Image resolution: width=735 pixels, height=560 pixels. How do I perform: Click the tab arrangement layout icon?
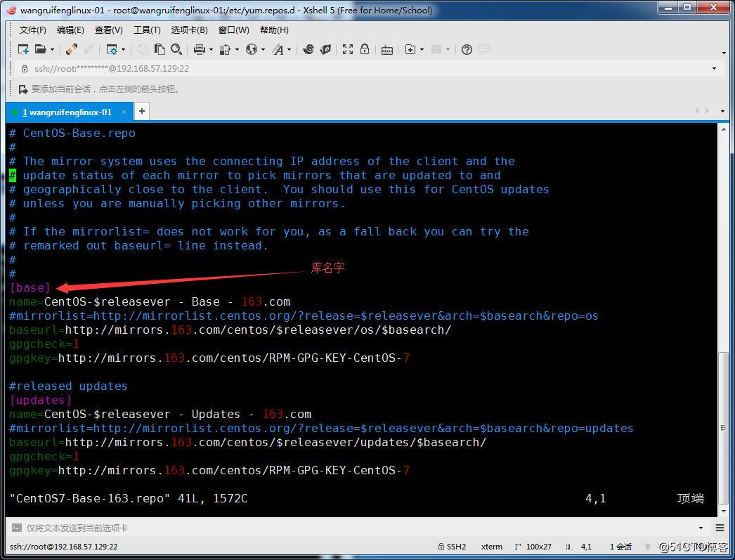point(436,49)
